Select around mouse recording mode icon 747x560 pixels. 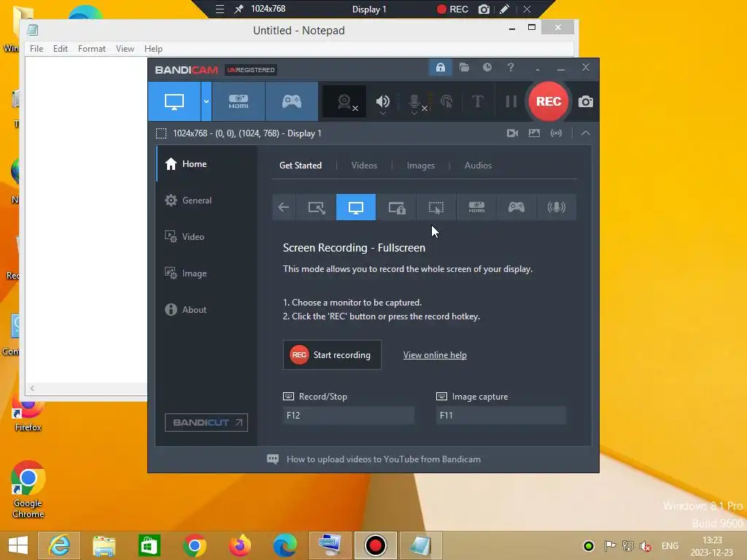(x=436, y=207)
